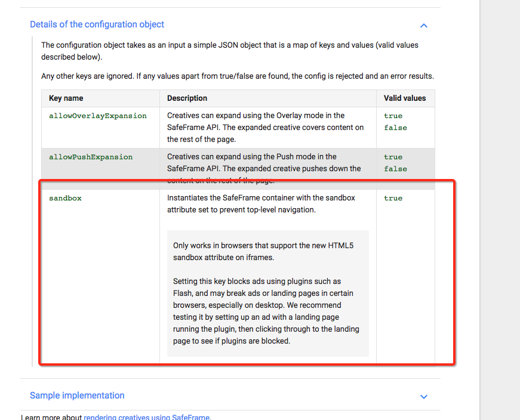Expand the Sample implementation chevron
Image resolution: width=520 pixels, height=420 pixels.
(x=423, y=397)
